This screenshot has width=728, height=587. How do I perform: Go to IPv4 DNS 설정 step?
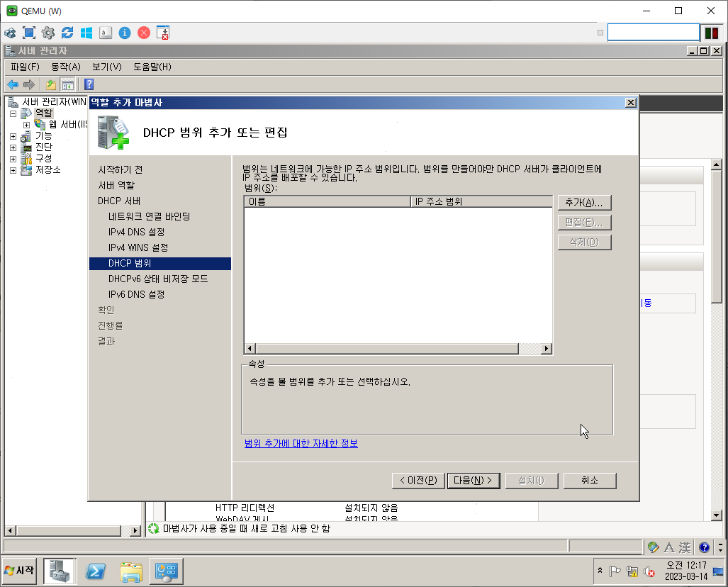137,233
